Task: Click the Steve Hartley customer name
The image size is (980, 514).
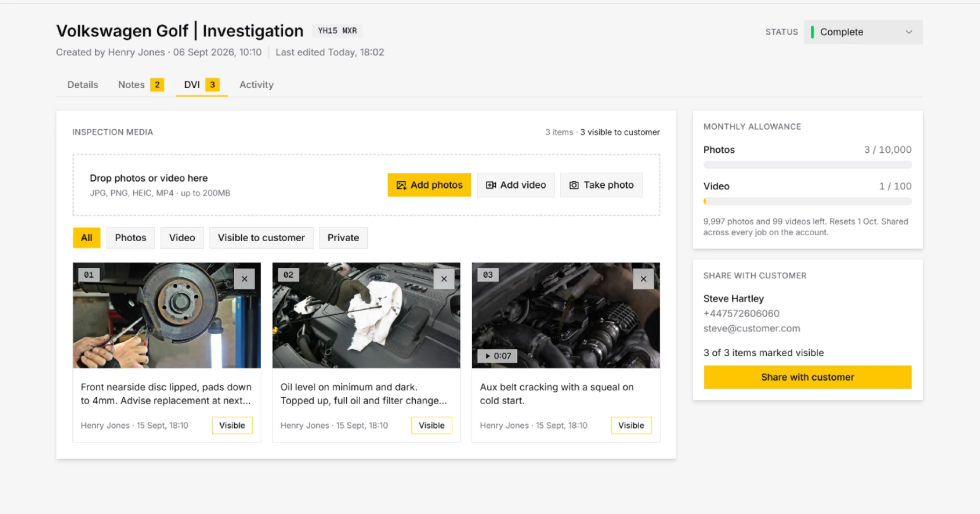Action: (x=733, y=298)
